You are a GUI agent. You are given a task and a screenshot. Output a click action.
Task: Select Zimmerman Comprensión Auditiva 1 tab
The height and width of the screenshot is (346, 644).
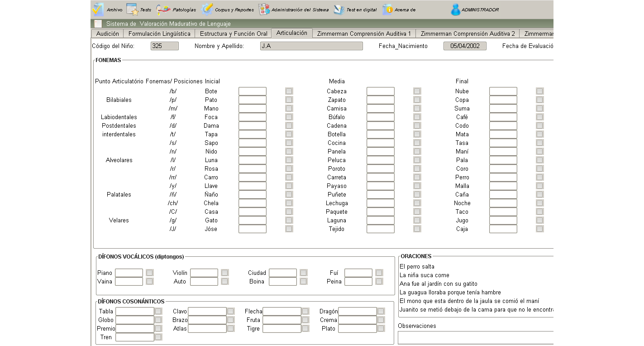[364, 34]
